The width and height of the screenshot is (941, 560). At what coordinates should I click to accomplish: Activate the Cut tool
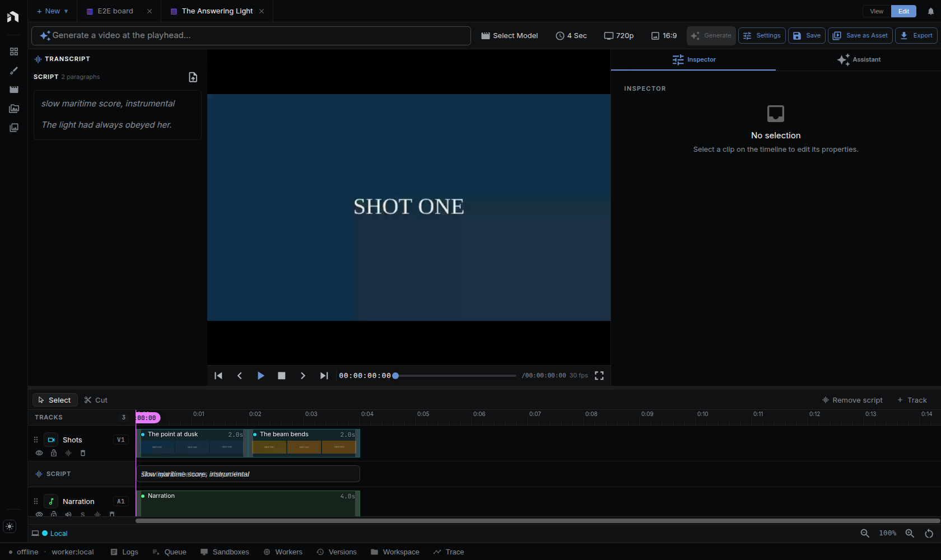[96, 400]
